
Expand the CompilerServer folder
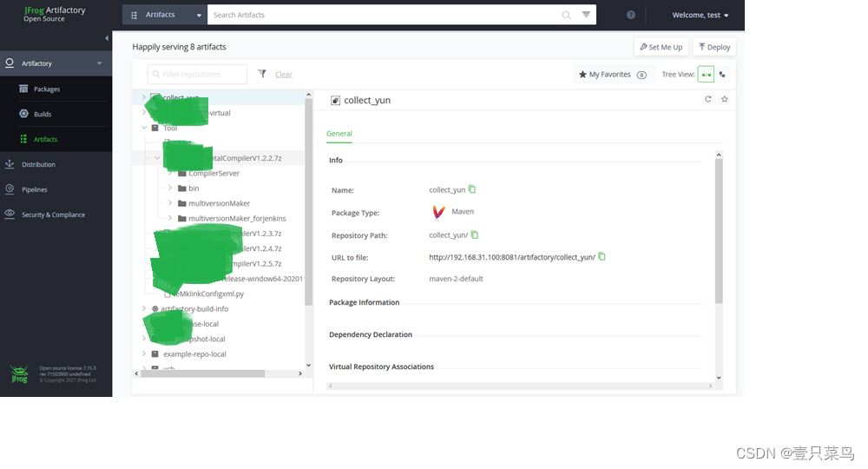tap(170, 173)
